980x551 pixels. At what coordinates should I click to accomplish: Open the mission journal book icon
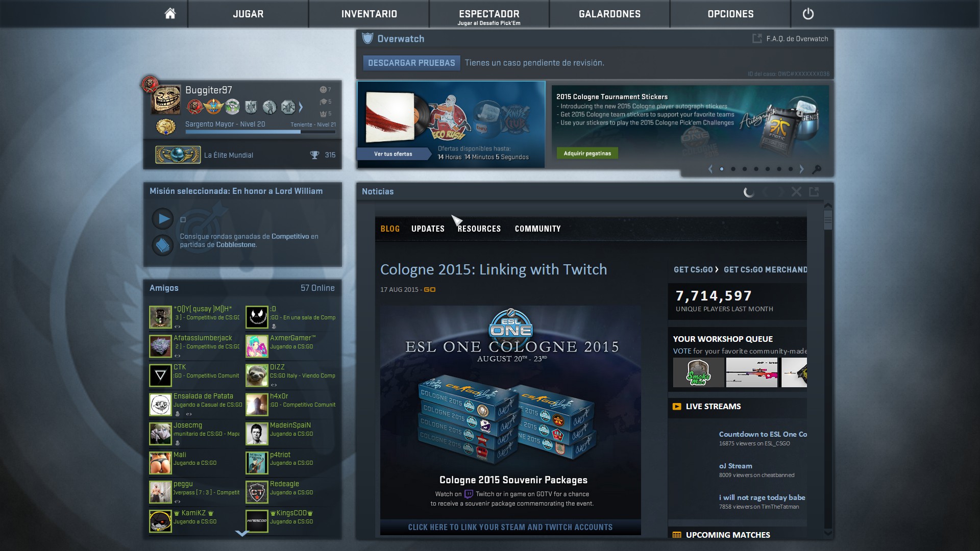click(163, 245)
